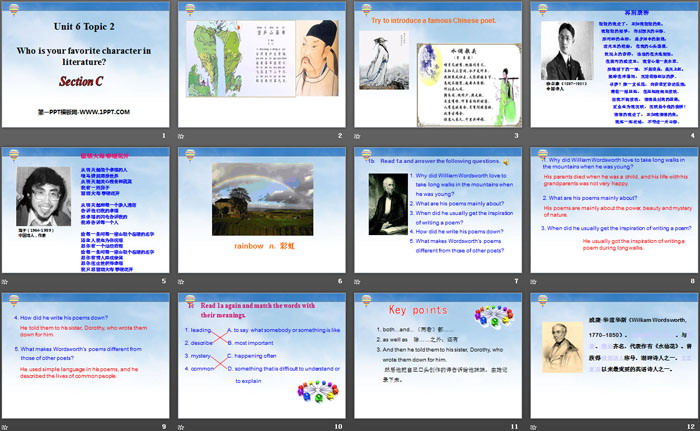Select slide 3 'Try to introduce a famous Chinese poet'
700x431 pixels.
pyautogui.click(x=438, y=64)
